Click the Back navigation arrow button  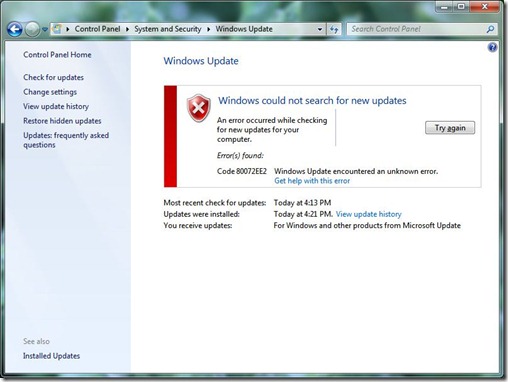[x=15, y=29]
